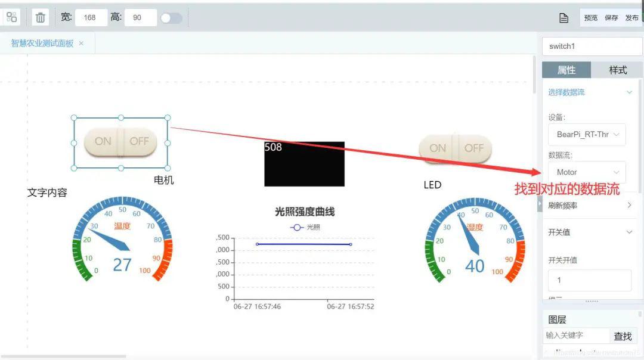The height and width of the screenshot is (360, 644).
Task: Click the trash delete icon
Action: (41, 18)
